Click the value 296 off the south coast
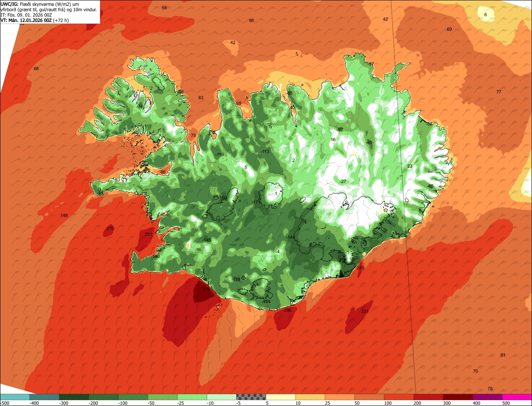The height and width of the screenshot is (406, 532). pyautogui.click(x=288, y=310)
